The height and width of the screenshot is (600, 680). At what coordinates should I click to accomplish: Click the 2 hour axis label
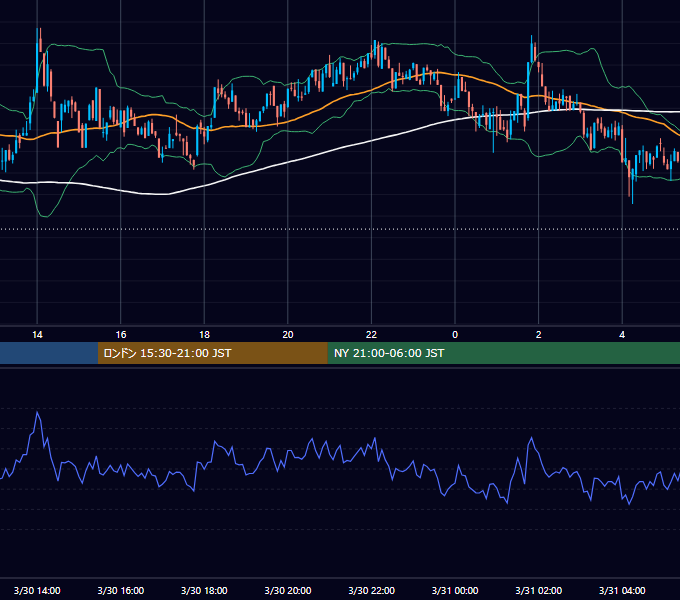[x=539, y=335]
